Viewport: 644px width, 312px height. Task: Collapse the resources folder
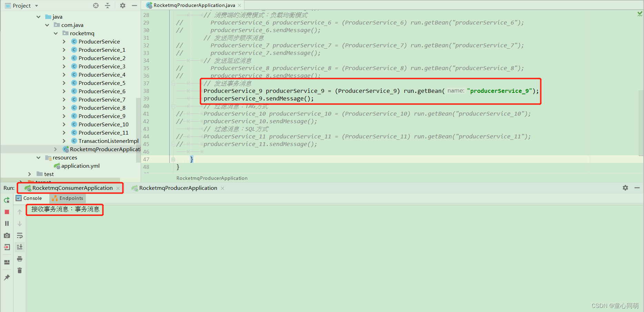pyautogui.click(x=38, y=157)
